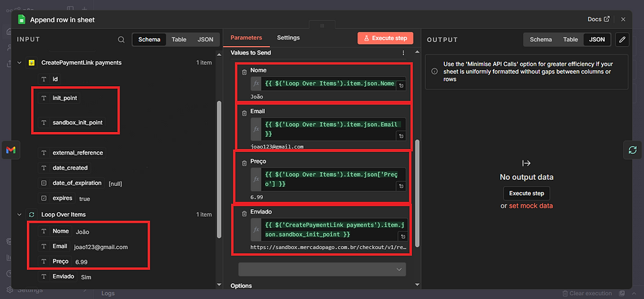Image resolution: width=644 pixels, height=299 pixels.
Task: Click the drag handle at panel top
Action: click(x=322, y=26)
